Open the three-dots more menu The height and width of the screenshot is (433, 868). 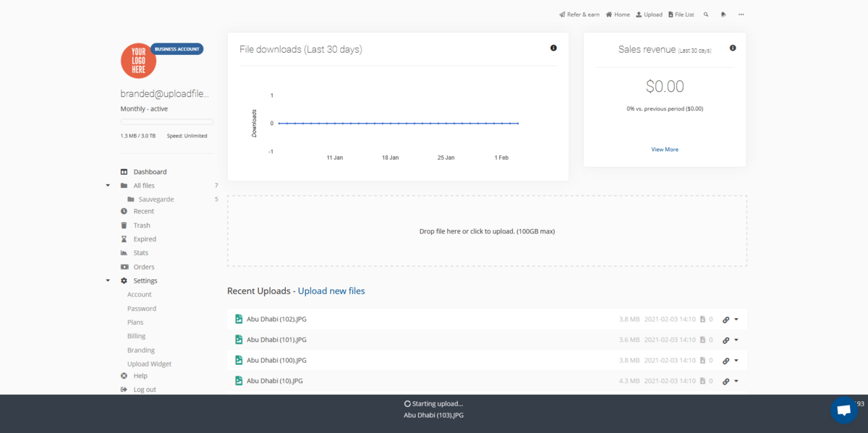[741, 14]
